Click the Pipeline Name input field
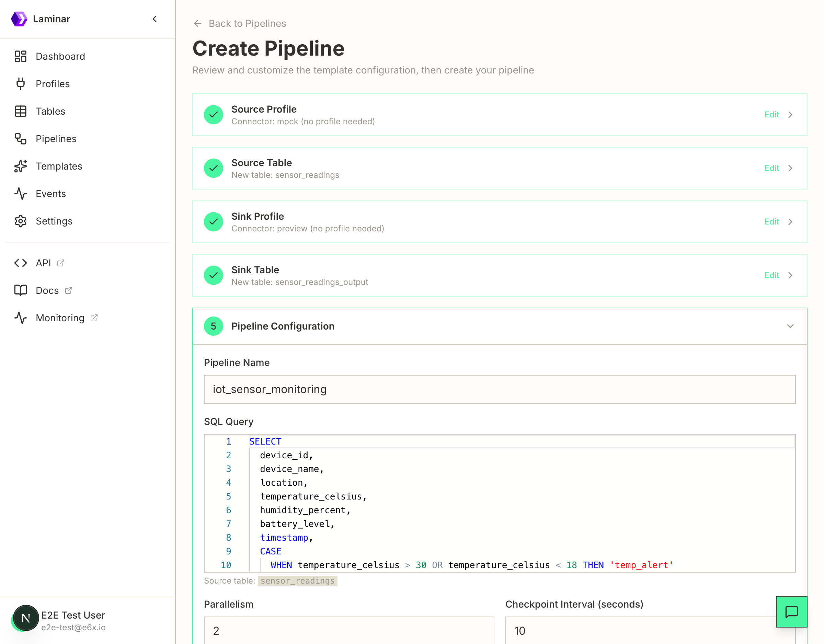The height and width of the screenshot is (644, 824). (499, 389)
